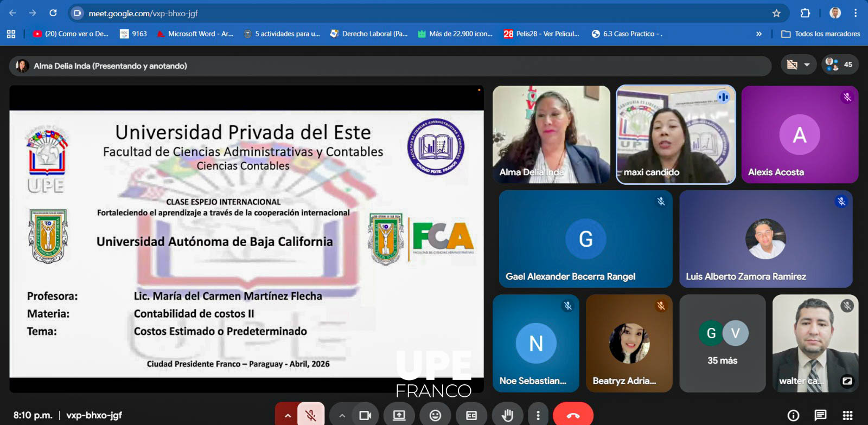Open Chrome's three-dot menu
The image size is (868, 425).
(856, 13)
